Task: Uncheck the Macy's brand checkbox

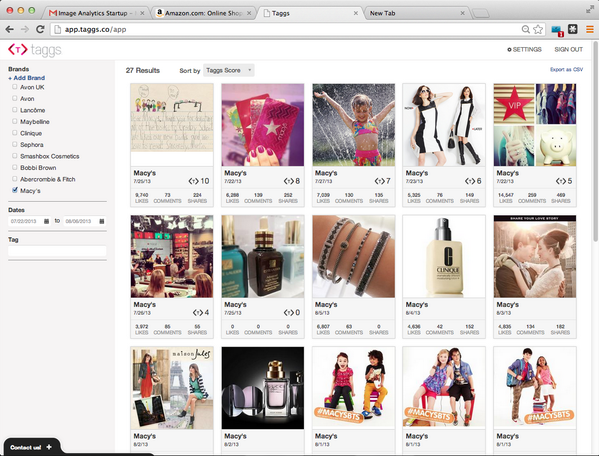Action: (x=15, y=190)
